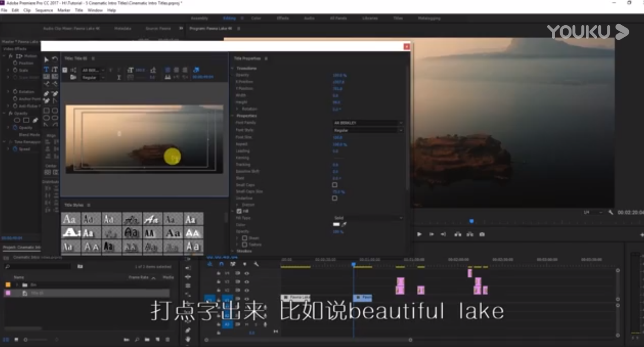Toggle the V3 track eye visibility
Viewport: 644px width, 347px height.
click(x=247, y=281)
